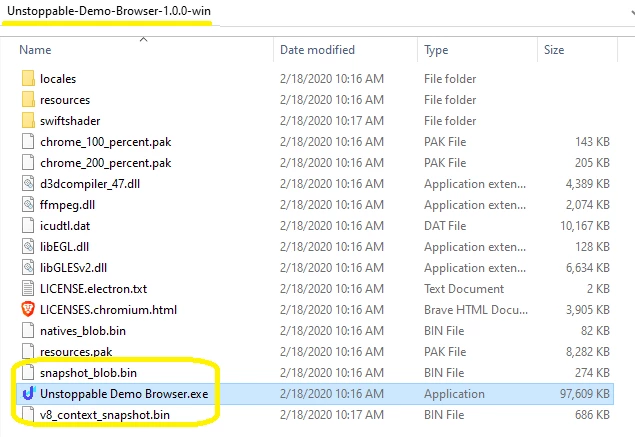Screen dimensions: 635x437
Task: Click the natives_blob.bin file icon
Action: pos(28,330)
